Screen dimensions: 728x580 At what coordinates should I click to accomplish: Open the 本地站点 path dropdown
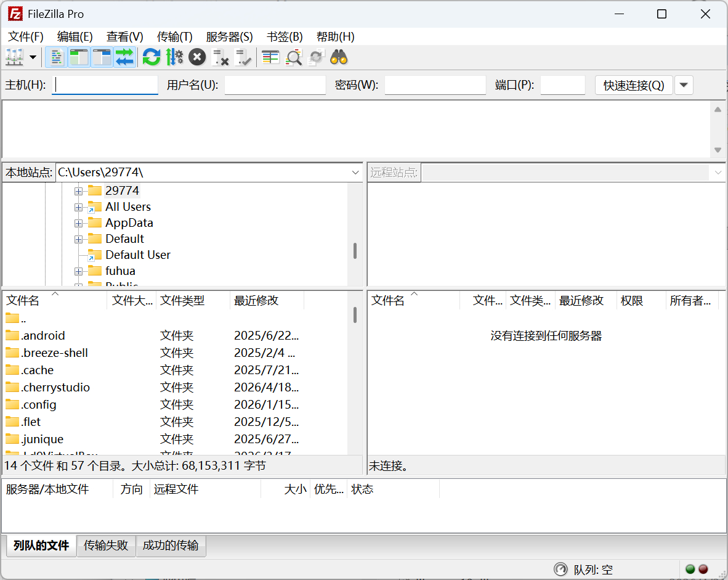(x=355, y=173)
